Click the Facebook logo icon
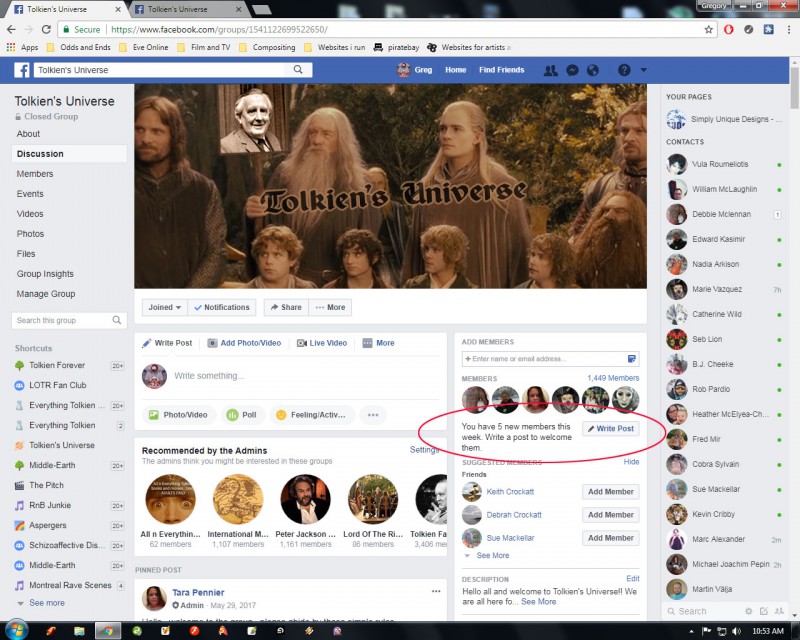This screenshot has width=800, height=640. pyautogui.click(x=21, y=70)
